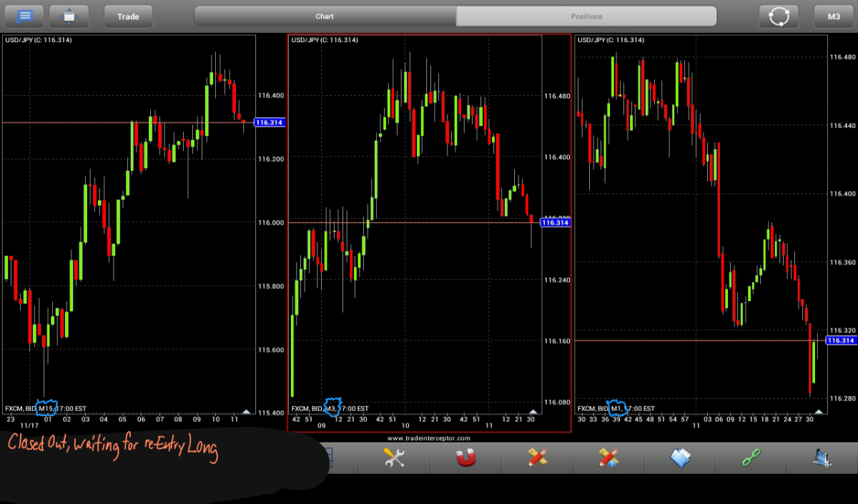Image resolution: width=858 pixels, height=504 pixels.
Task: Switch to the Positions tab
Action: [586, 16]
